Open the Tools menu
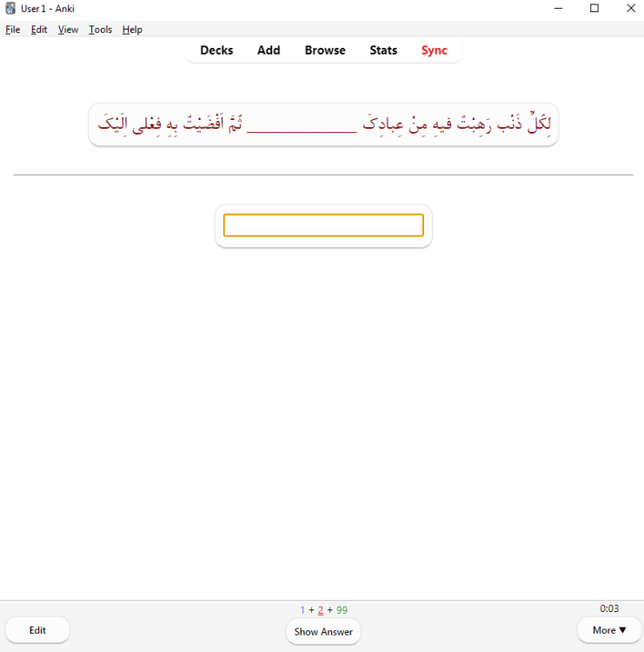 pos(100,30)
